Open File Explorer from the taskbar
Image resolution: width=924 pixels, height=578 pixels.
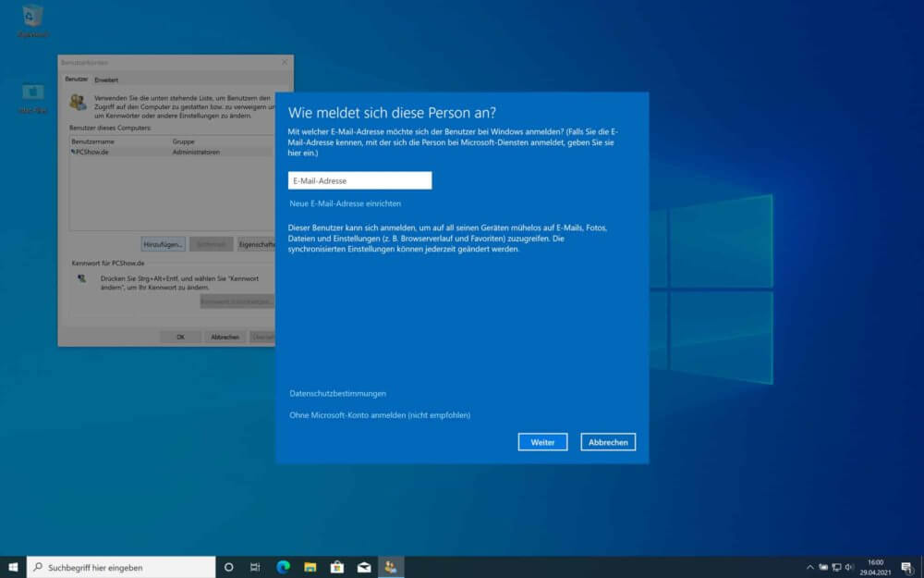310,568
